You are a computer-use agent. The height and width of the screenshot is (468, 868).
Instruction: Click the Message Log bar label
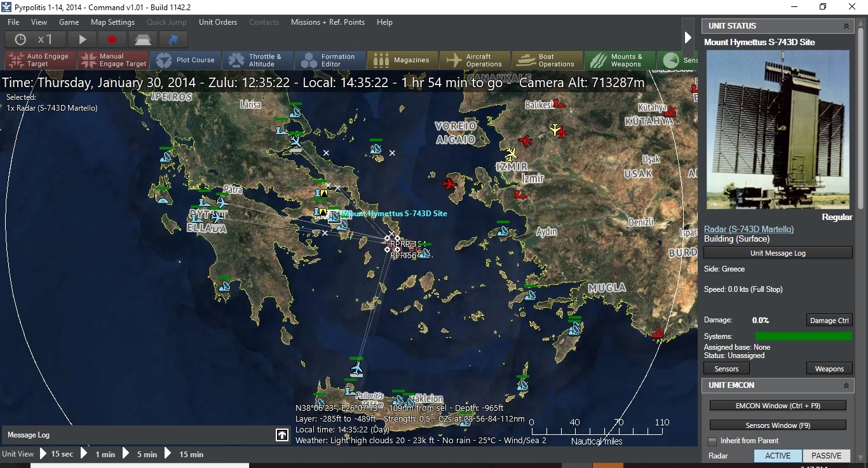pos(29,435)
